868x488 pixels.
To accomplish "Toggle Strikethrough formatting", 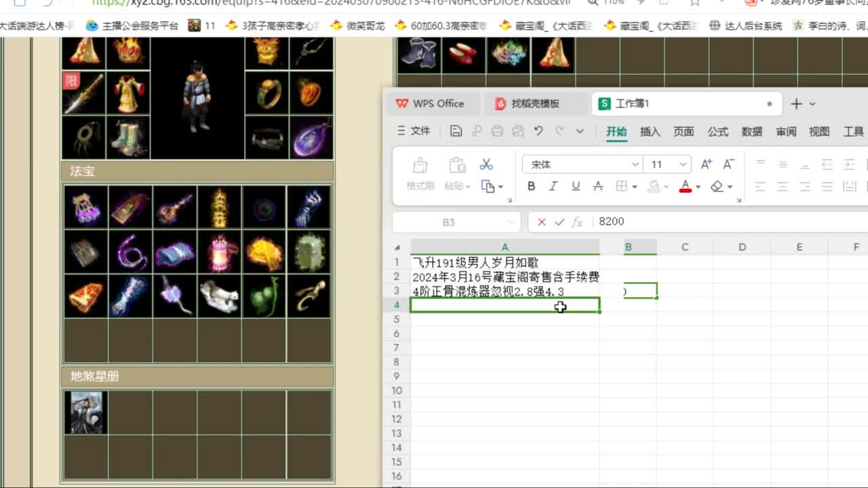I will 598,186.
